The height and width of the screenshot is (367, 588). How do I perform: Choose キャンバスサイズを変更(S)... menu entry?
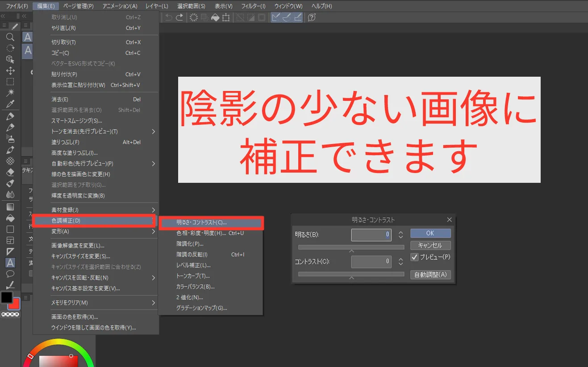96,256
